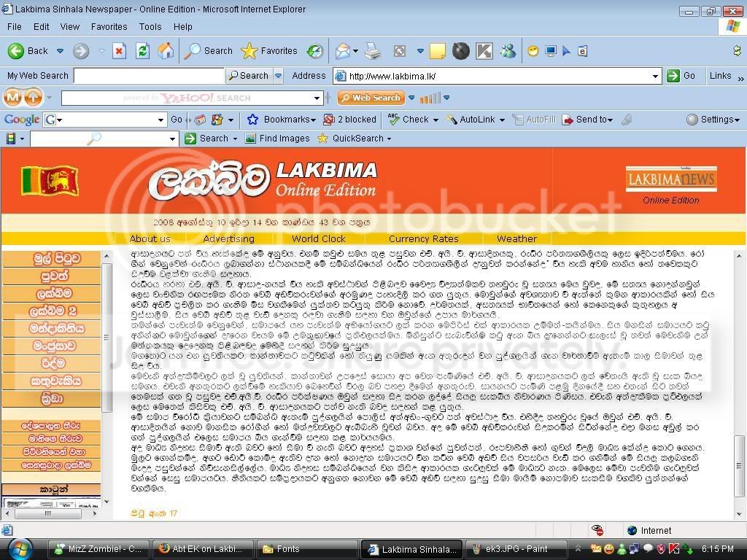Click the blue play arrow toolbar icon
Viewport: 747px width, 560px height.
point(566,51)
